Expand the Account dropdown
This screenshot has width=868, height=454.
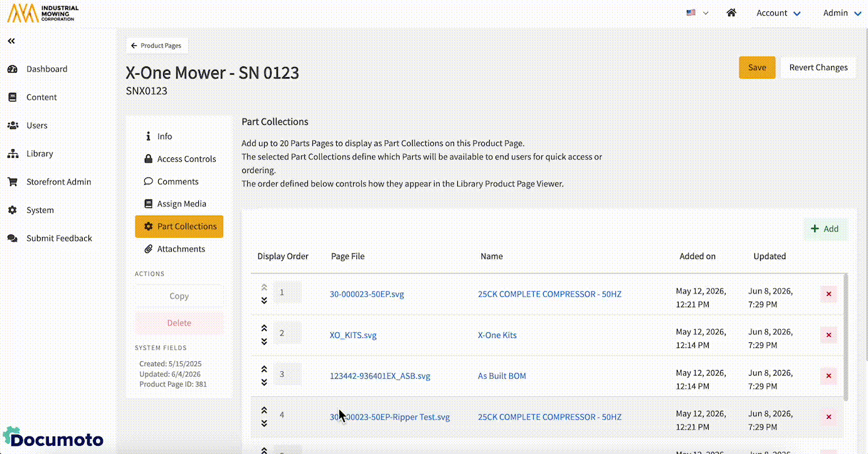(778, 13)
